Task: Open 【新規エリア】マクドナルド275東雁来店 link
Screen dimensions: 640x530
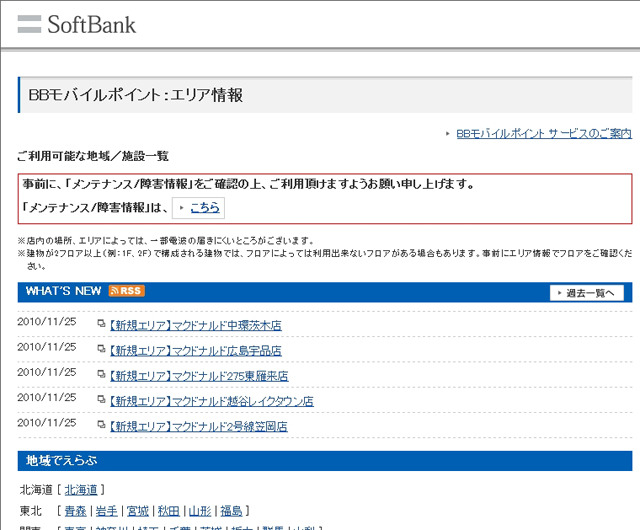Action: click(x=199, y=376)
